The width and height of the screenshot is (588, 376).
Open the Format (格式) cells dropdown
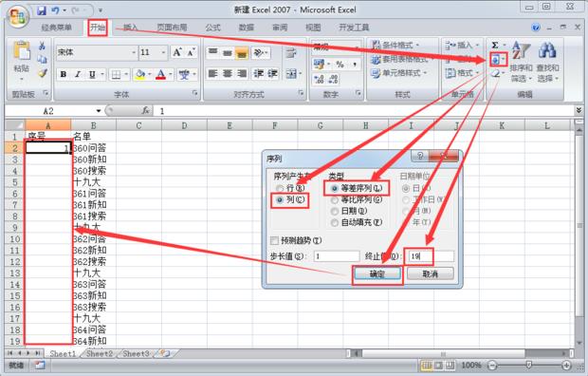pyautogui.click(x=462, y=73)
